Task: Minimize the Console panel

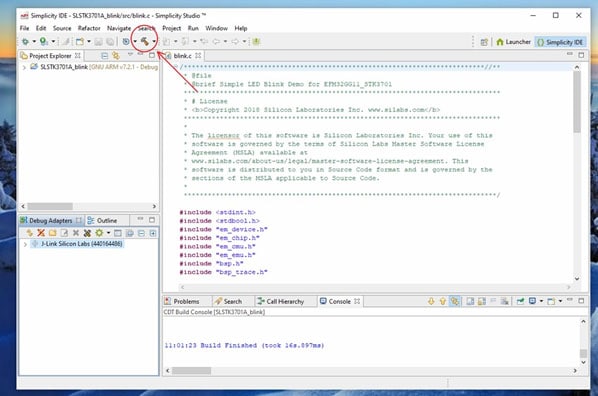Action: (570, 300)
